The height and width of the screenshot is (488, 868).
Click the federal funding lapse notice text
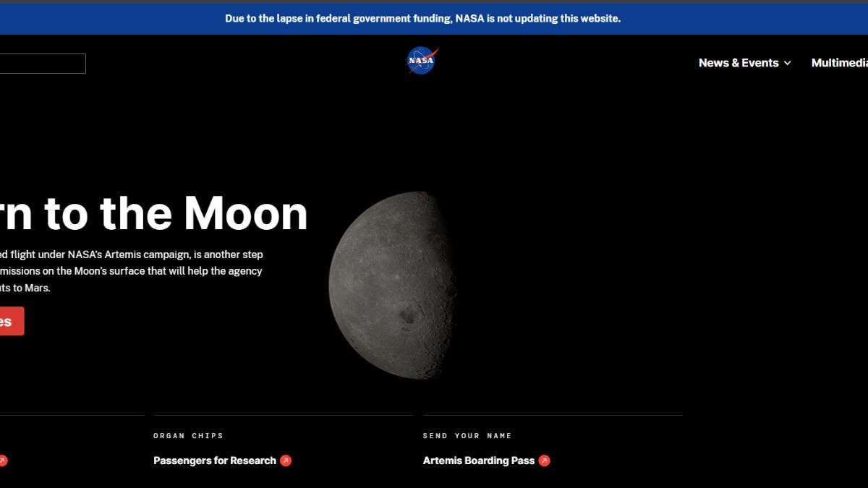click(422, 19)
